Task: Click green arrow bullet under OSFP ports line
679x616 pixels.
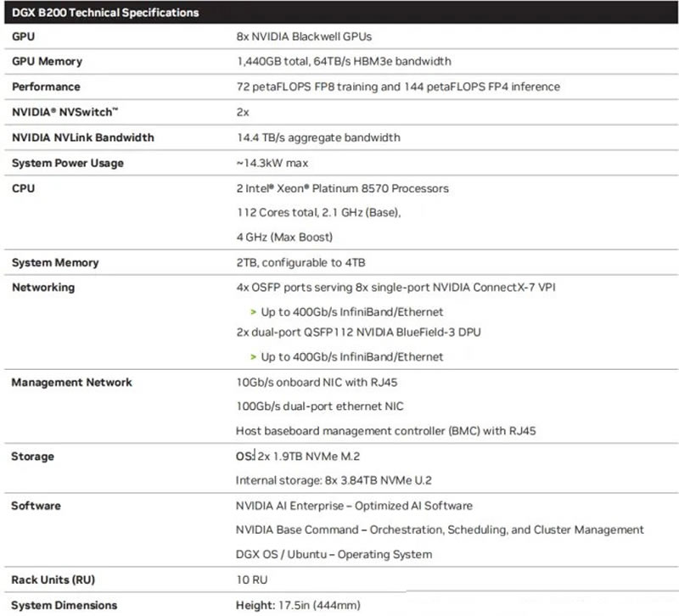Action: coord(253,312)
